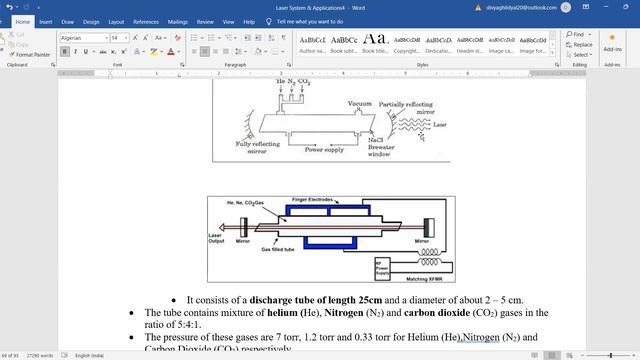The image size is (640, 360).
Task: Click word count in status bar
Action: click(x=40, y=356)
